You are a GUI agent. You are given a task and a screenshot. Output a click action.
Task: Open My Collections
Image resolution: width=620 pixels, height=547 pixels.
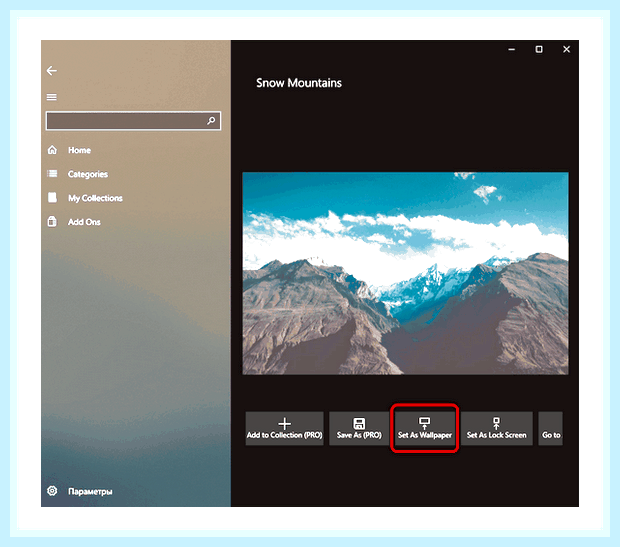pyautogui.click(x=95, y=198)
